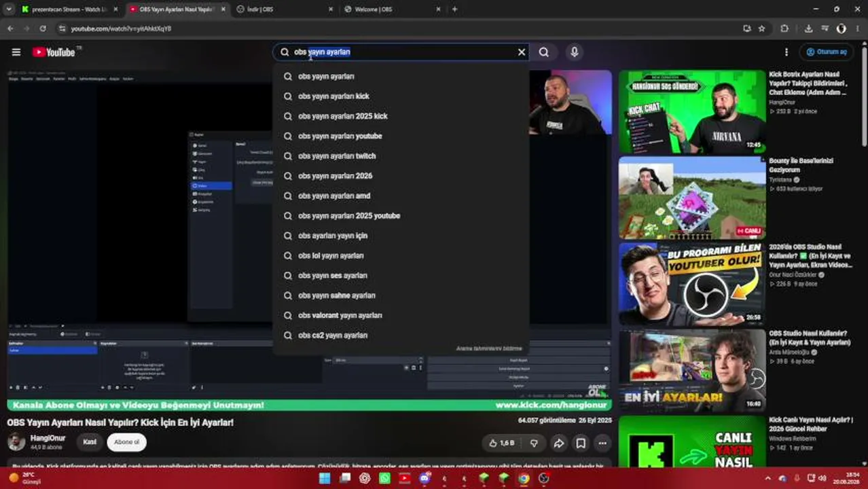
Task: Choose suggestion "obs ayarları yayın için"
Action: click(401, 236)
